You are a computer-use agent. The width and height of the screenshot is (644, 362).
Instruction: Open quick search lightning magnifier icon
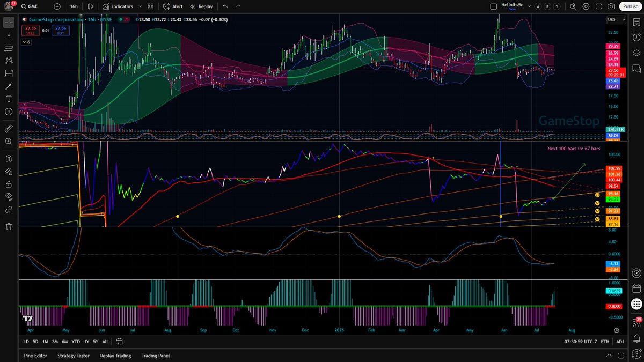[x=573, y=6]
